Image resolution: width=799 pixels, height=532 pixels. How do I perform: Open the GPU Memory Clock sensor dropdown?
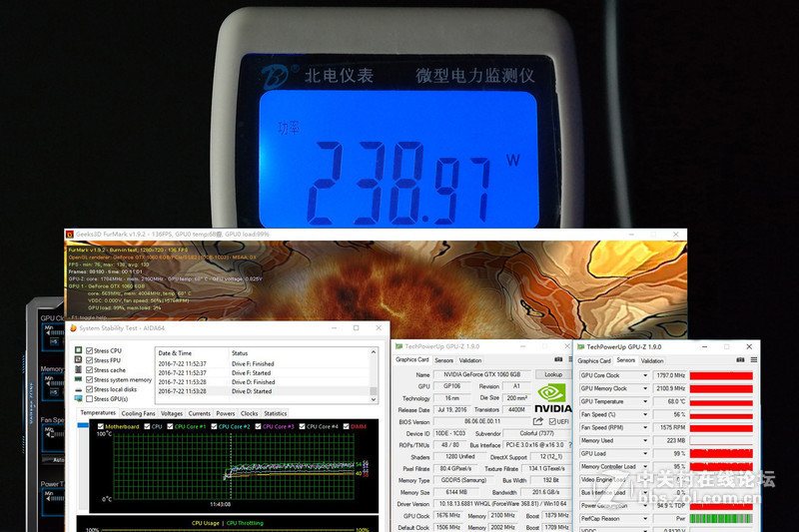coord(645,388)
